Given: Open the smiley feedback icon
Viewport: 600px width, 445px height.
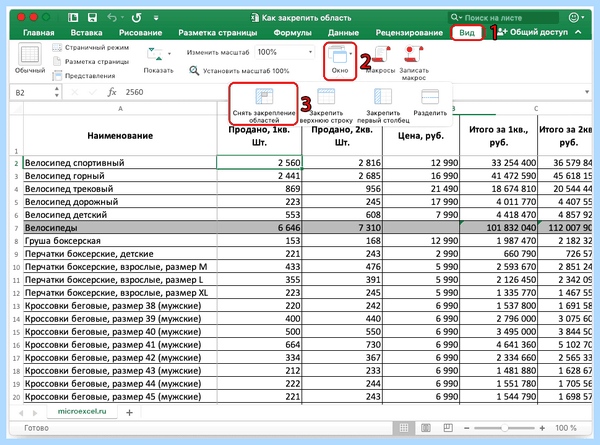Looking at the screenshot, I should [x=574, y=18].
